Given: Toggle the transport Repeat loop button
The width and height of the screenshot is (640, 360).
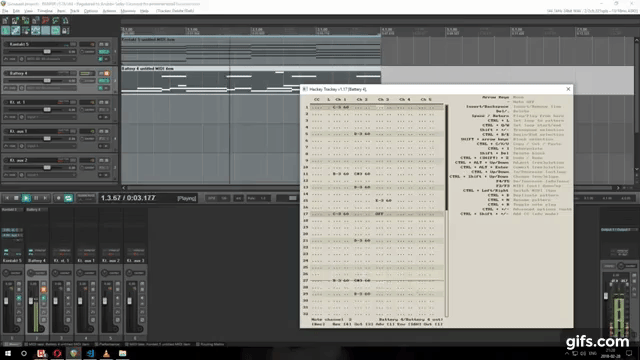Looking at the screenshot, I should point(68,198).
